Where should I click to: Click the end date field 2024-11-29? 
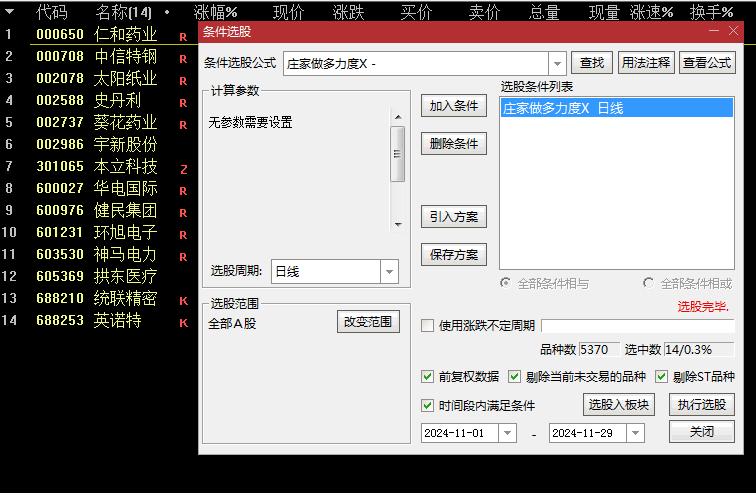(588, 433)
